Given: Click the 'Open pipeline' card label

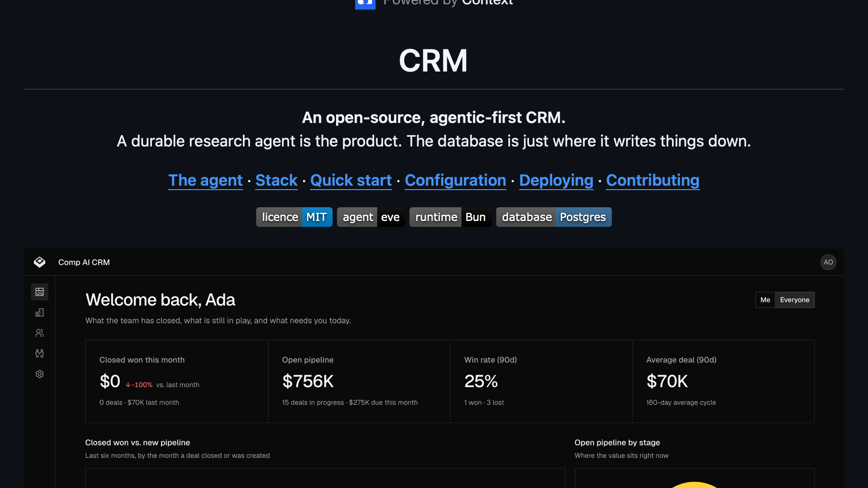Looking at the screenshot, I should point(308,360).
